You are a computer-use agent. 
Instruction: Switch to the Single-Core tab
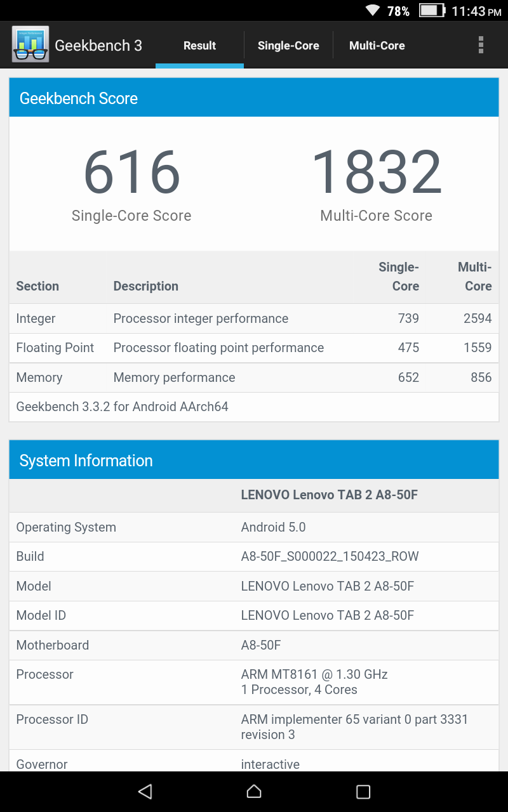(288, 46)
